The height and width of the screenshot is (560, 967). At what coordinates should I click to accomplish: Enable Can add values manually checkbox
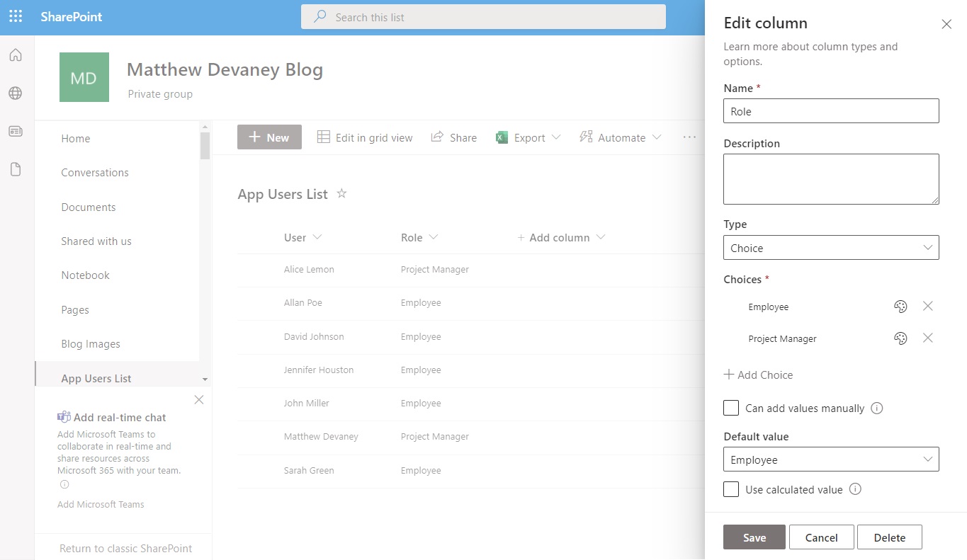click(x=731, y=408)
